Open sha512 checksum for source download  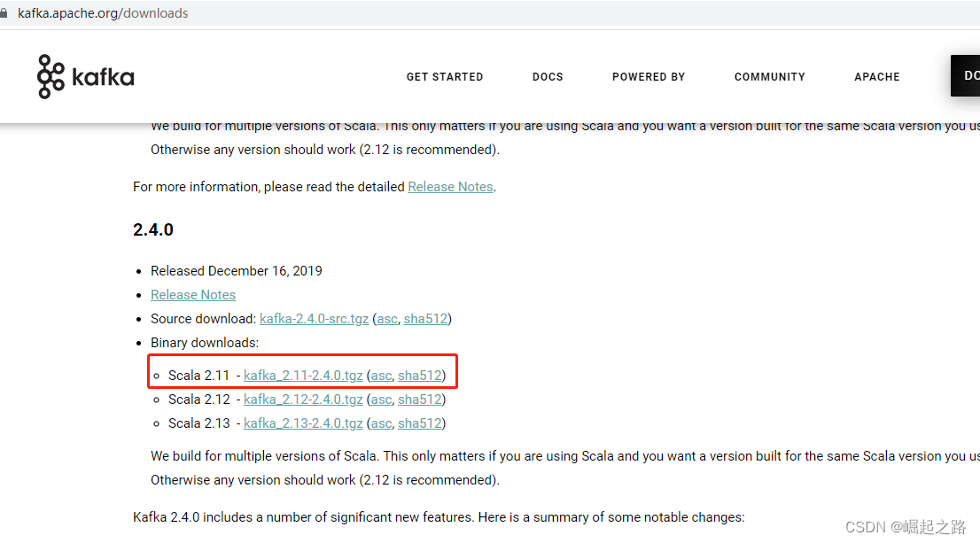[425, 319]
